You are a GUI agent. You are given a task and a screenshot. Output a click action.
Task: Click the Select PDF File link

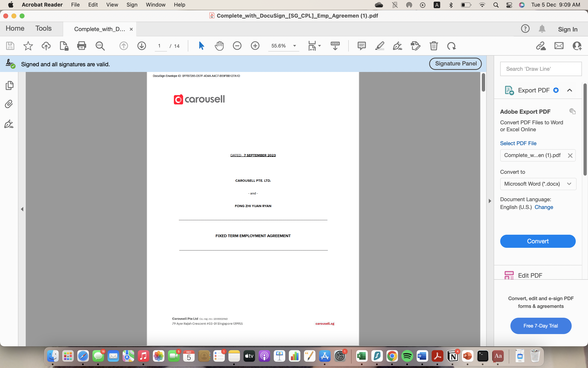point(518,143)
